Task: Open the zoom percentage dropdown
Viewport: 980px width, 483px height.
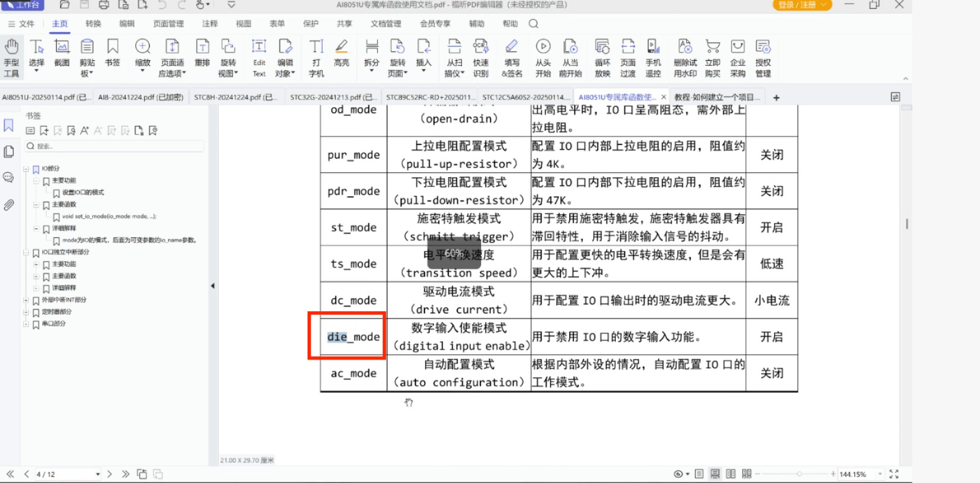Action: 880,474
